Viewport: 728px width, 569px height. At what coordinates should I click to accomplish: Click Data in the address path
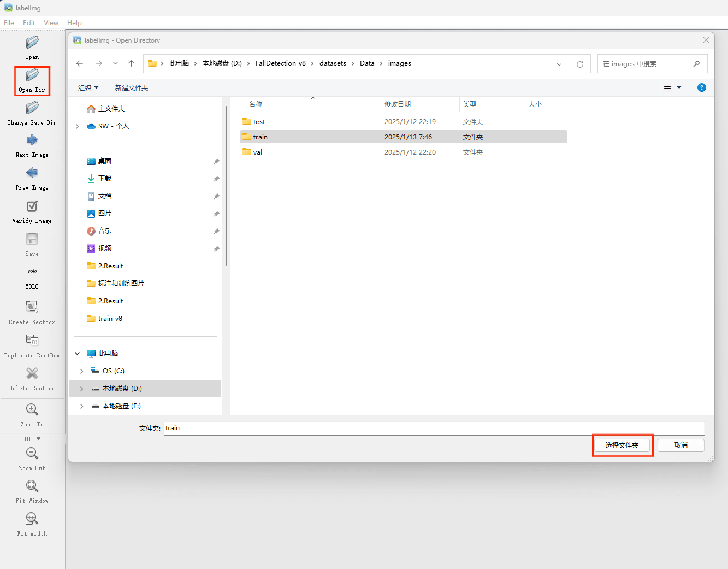point(367,63)
